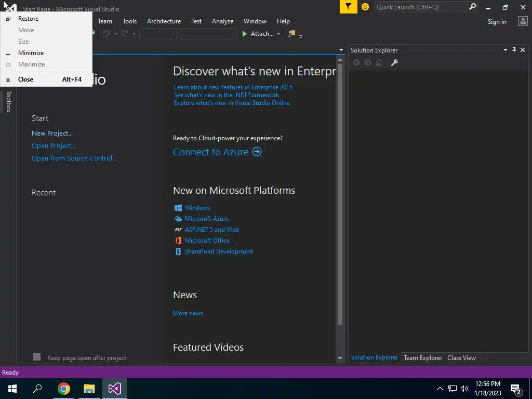Open the Toolbox side tab

(x=8, y=101)
